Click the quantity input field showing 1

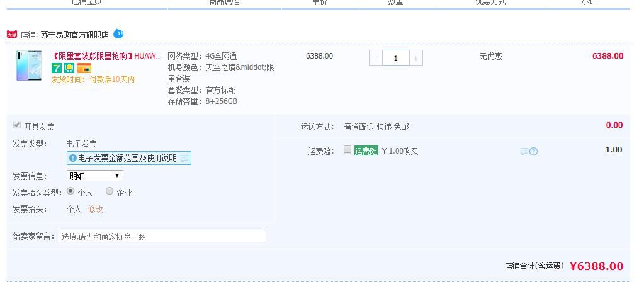tap(395, 59)
